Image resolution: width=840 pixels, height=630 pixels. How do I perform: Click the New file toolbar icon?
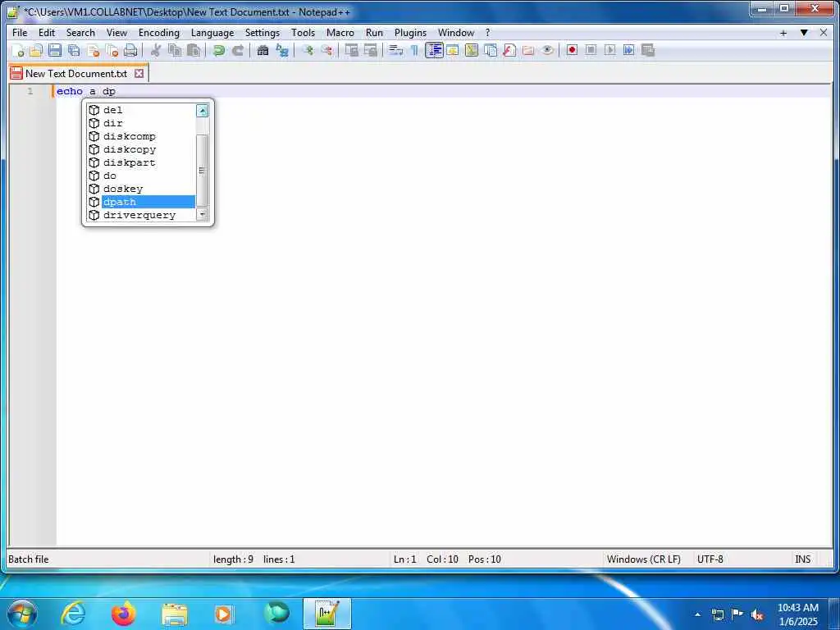point(18,50)
